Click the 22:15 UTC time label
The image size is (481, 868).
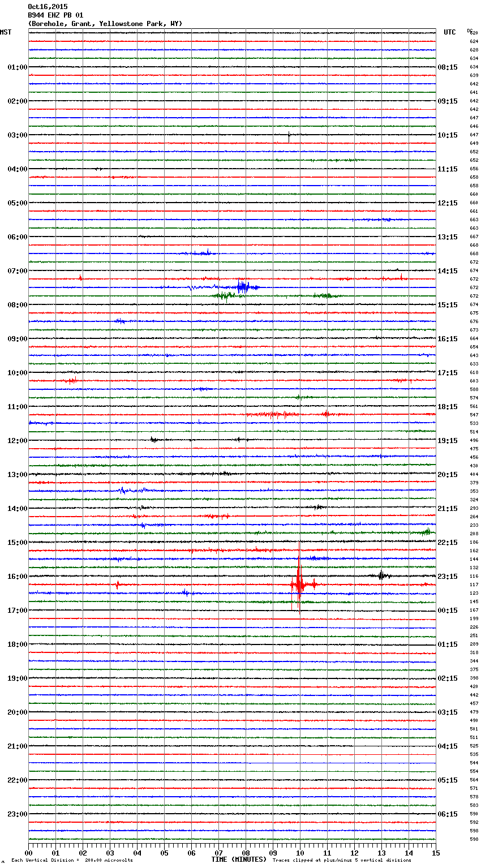tap(448, 543)
